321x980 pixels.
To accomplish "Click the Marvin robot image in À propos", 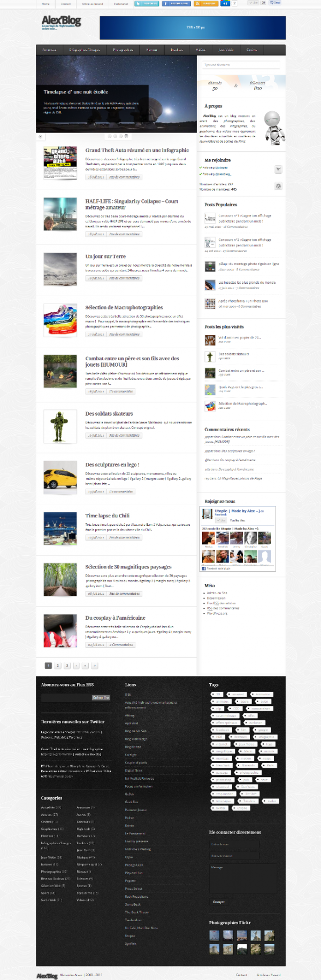I will (x=273, y=127).
